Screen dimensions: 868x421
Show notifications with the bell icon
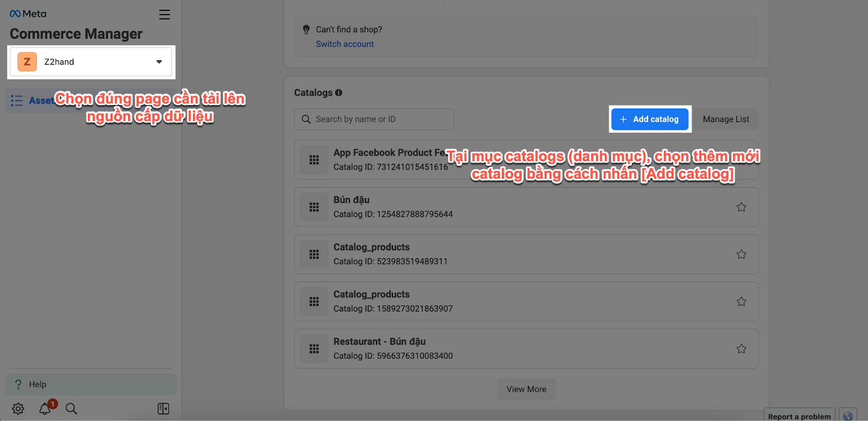46,408
